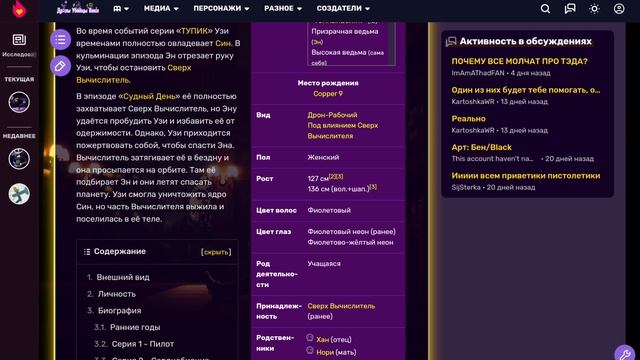Go to section 2 Личность
Screen dimensions: 640x360
117,294
